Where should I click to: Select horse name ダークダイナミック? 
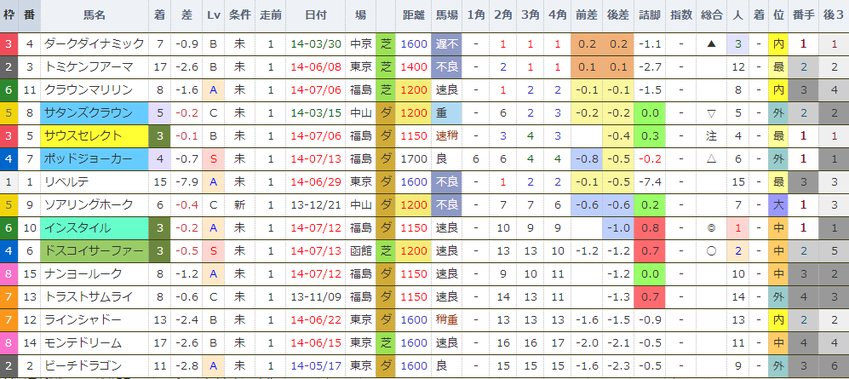(x=94, y=44)
